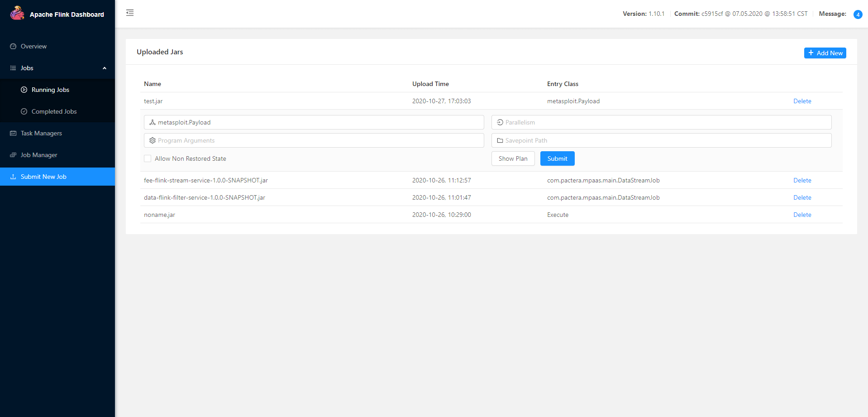Enable Allow Non Restored State checkbox

click(x=148, y=158)
